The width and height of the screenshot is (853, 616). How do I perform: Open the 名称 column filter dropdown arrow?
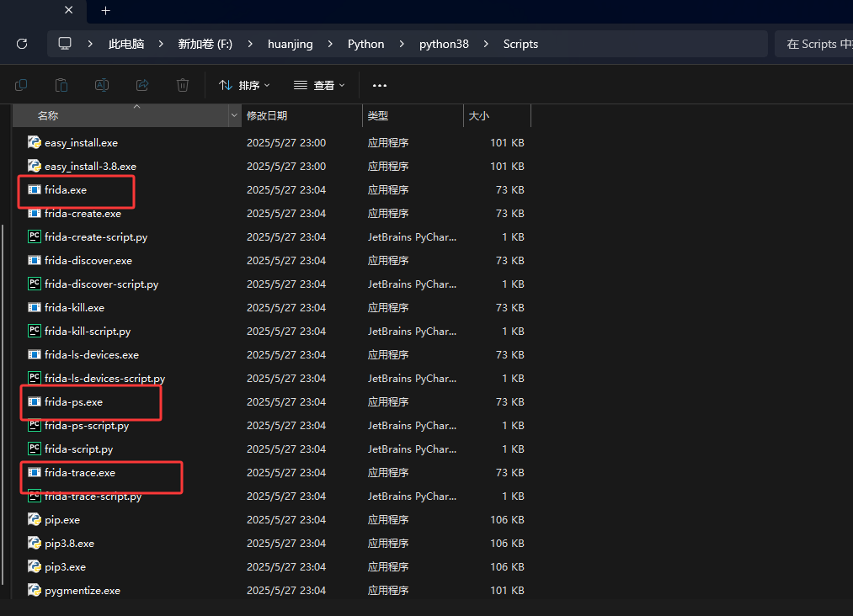[x=234, y=115]
